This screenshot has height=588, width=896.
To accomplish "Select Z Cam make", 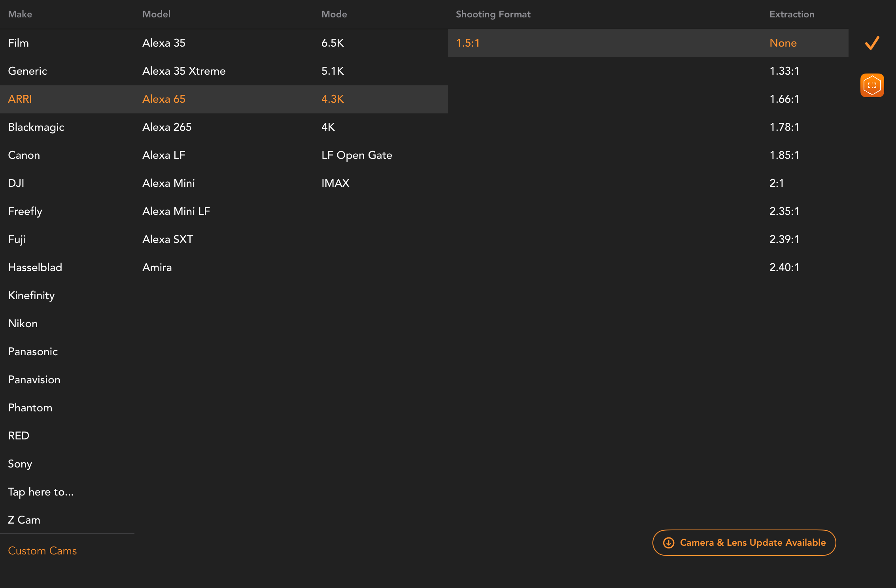I will click(67, 520).
